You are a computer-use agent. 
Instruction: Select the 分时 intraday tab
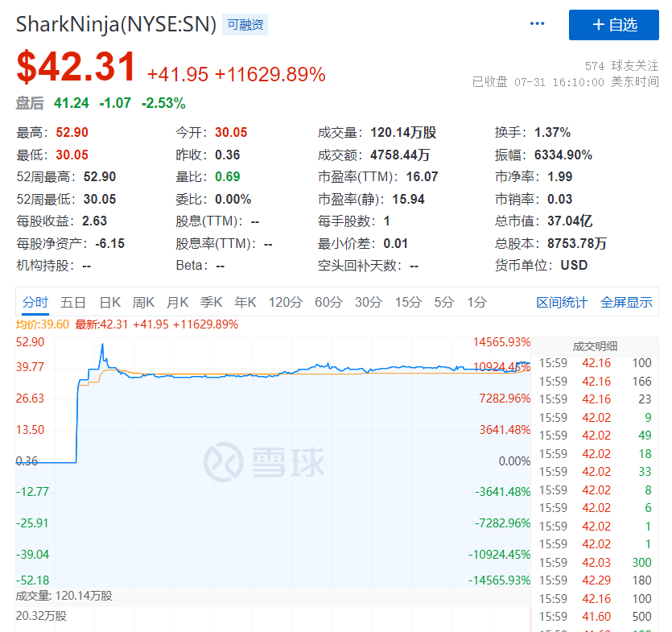coord(35,302)
